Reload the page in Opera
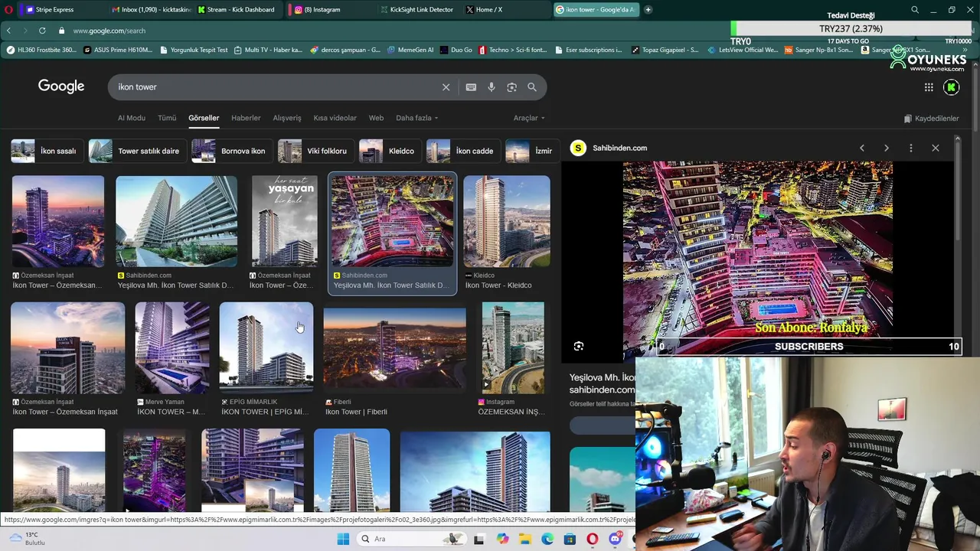 click(x=42, y=31)
